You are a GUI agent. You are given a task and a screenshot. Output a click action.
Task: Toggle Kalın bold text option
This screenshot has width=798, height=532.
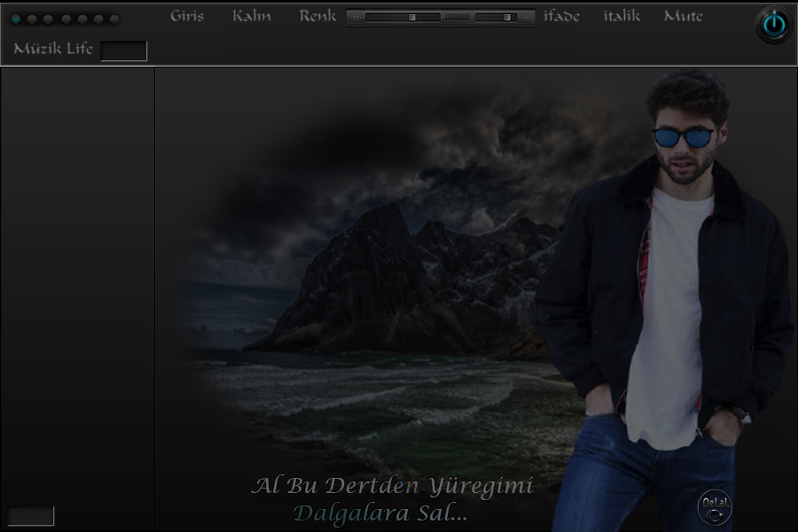click(x=252, y=16)
